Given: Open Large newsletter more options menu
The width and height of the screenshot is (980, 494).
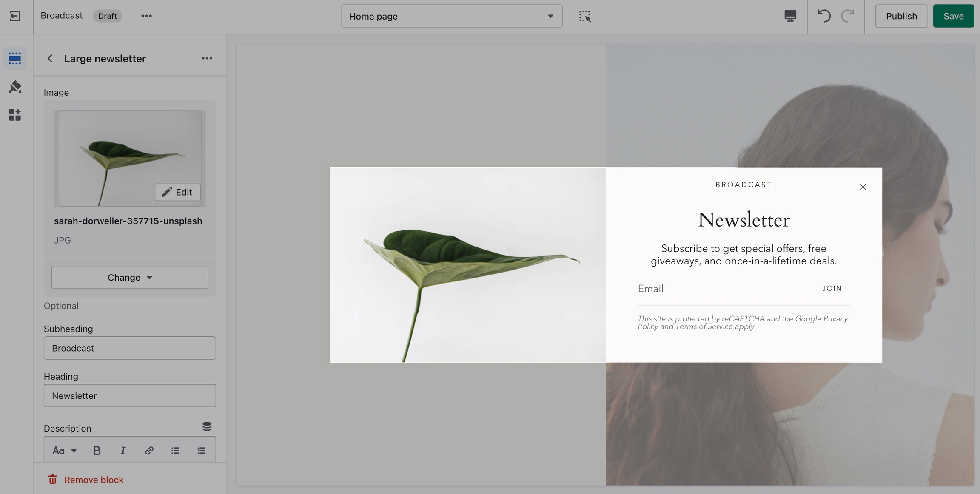Looking at the screenshot, I should coord(207,58).
